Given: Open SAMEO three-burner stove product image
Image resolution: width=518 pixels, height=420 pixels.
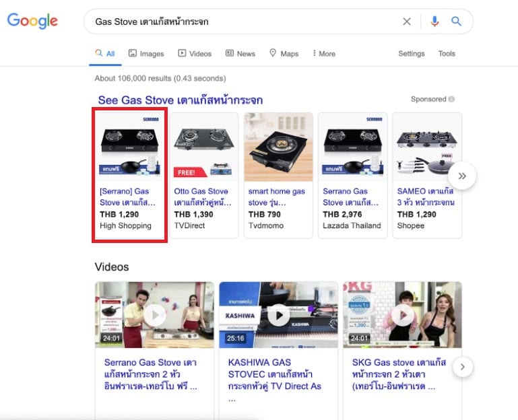Looking at the screenshot, I should (x=427, y=147).
